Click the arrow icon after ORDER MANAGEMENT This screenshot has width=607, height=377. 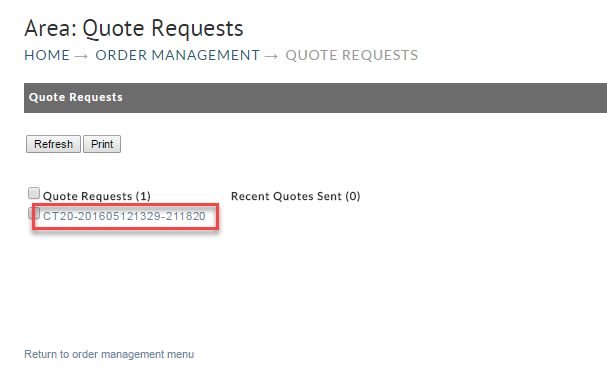271,57
